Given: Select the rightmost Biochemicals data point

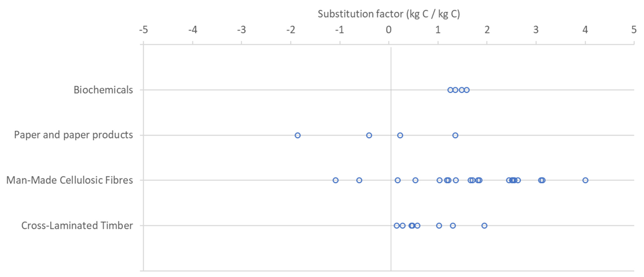Looking at the screenshot, I should [x=466, y=90].
